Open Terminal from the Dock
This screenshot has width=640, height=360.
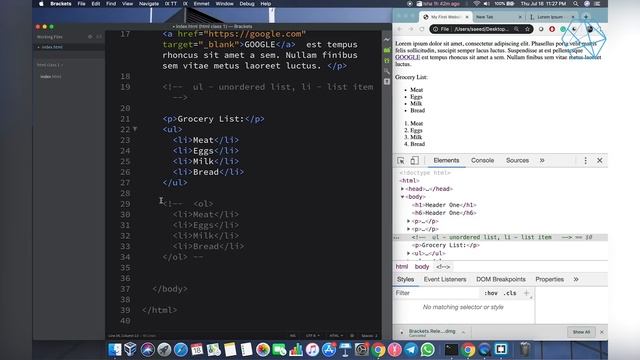click(x=451, y=350)
